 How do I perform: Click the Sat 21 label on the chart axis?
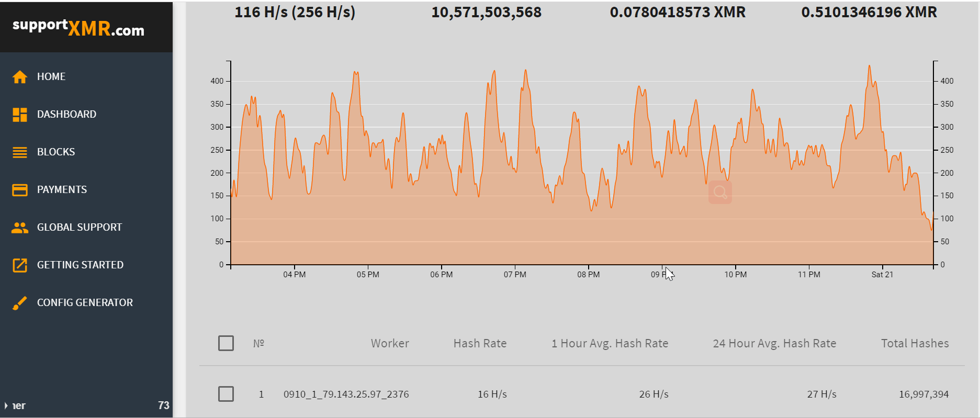(882, 274)
